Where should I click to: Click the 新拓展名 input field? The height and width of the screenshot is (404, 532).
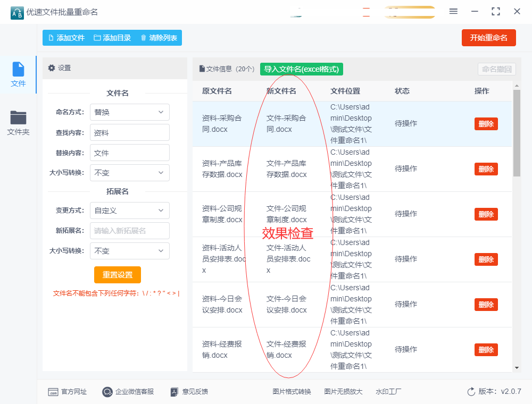tap(130, 231)
